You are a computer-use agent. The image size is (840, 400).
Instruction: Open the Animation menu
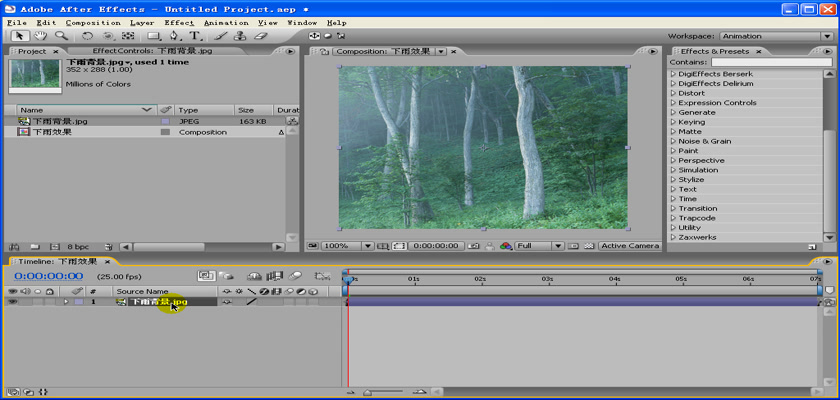226,22
